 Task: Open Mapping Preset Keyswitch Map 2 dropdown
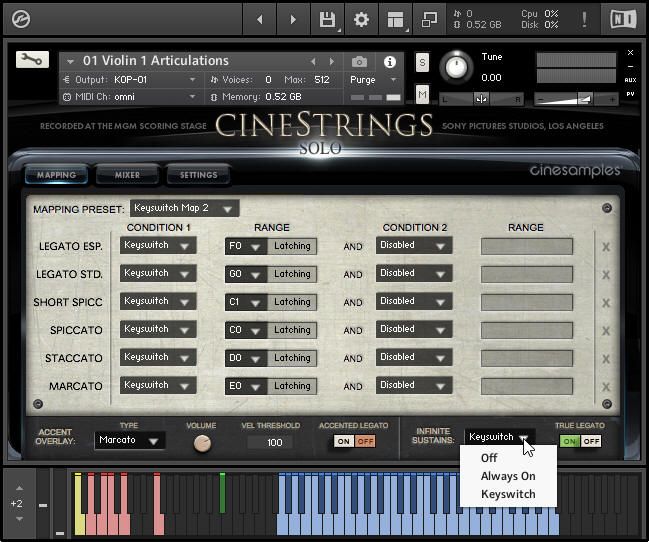[185, 208]
